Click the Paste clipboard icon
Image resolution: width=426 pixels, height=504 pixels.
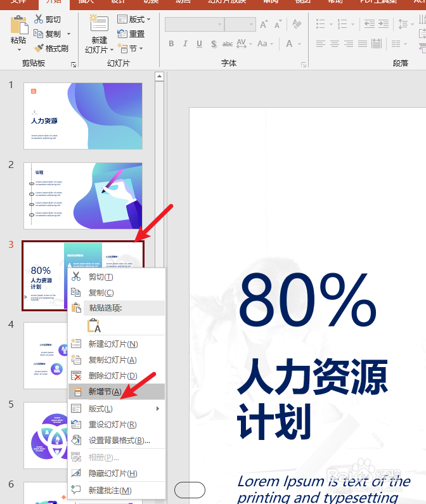(18, 25)
